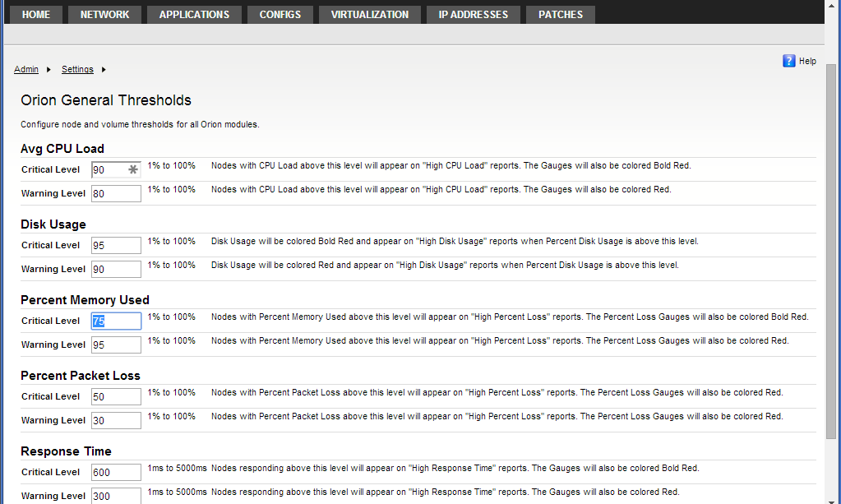841x504 pixels.
Task: Click 'Configure node and volume thresholds' description text
Action: pos(140,124)
